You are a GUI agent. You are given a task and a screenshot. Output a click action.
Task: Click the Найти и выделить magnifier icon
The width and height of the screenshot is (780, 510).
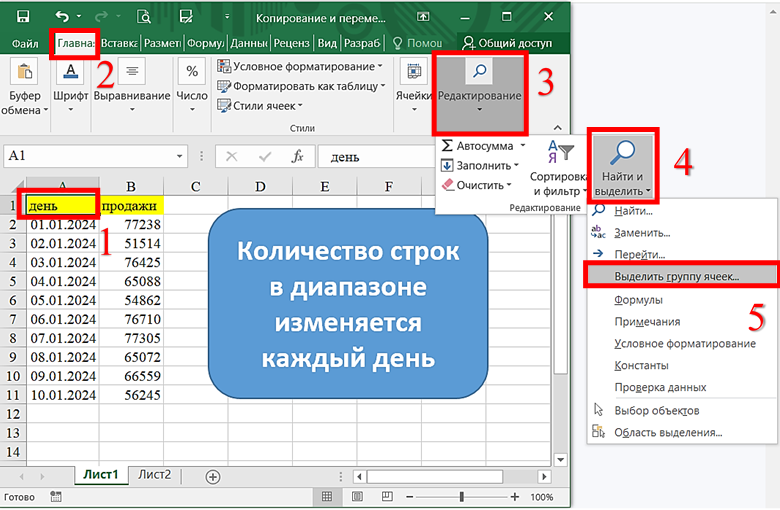(x=622, y=153)
